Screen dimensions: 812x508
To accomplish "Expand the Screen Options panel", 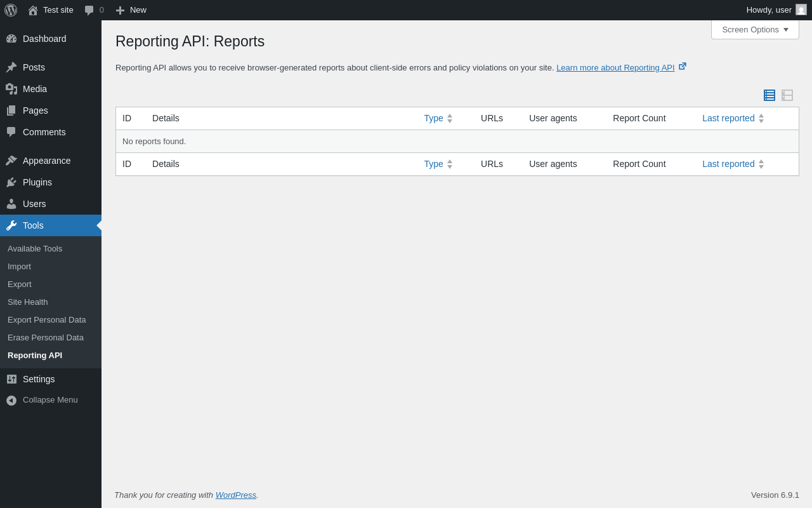I will 755,29.
